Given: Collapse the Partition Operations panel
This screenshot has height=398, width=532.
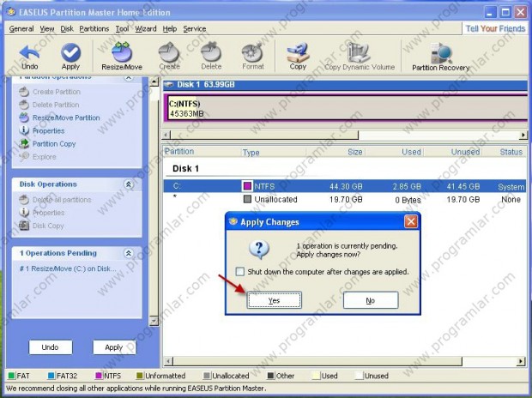Looking at the screenshot, I should (x=128, y=78).
